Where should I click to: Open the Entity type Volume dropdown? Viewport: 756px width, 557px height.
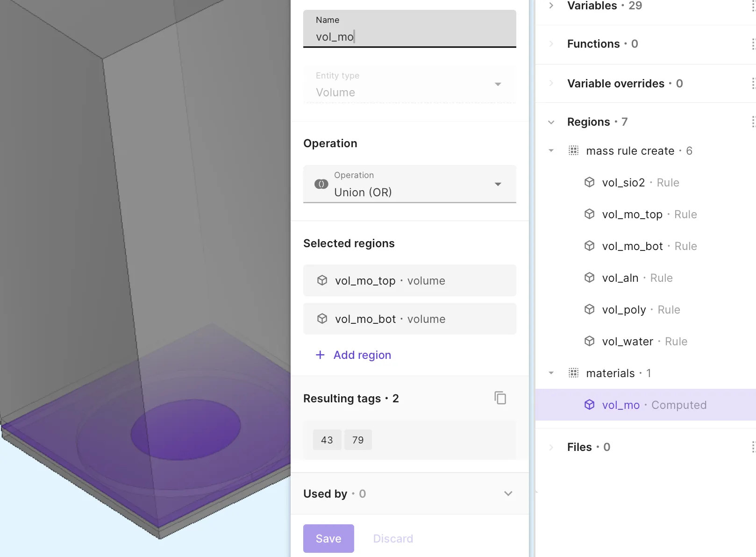coord(410,84)
